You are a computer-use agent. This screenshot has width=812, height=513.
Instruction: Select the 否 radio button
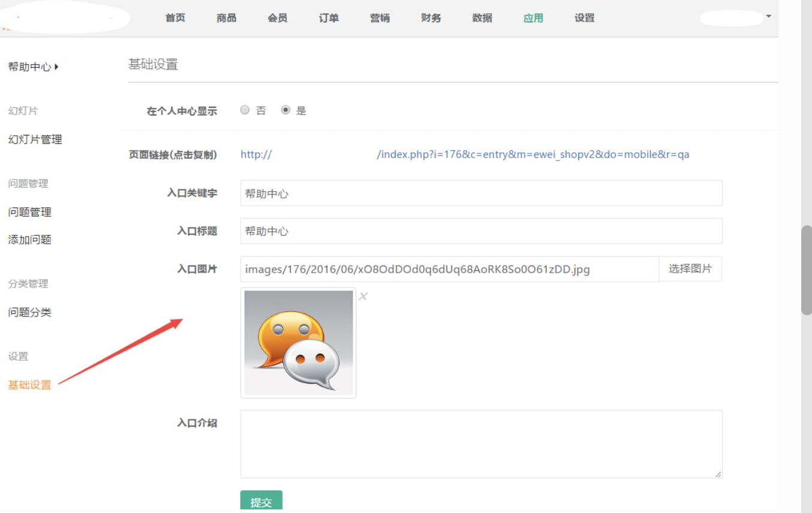point(245,110)
